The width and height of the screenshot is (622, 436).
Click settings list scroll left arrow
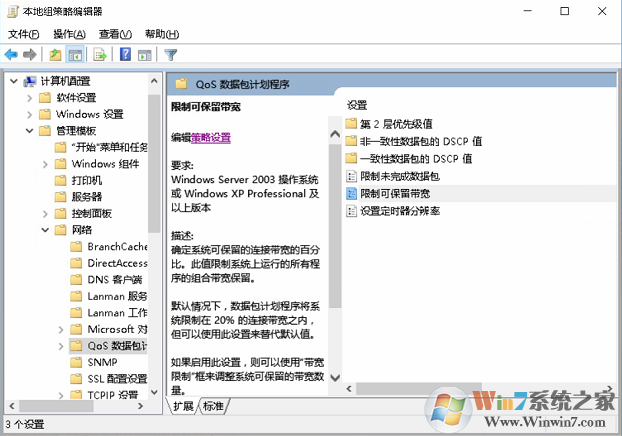point(349,389)
